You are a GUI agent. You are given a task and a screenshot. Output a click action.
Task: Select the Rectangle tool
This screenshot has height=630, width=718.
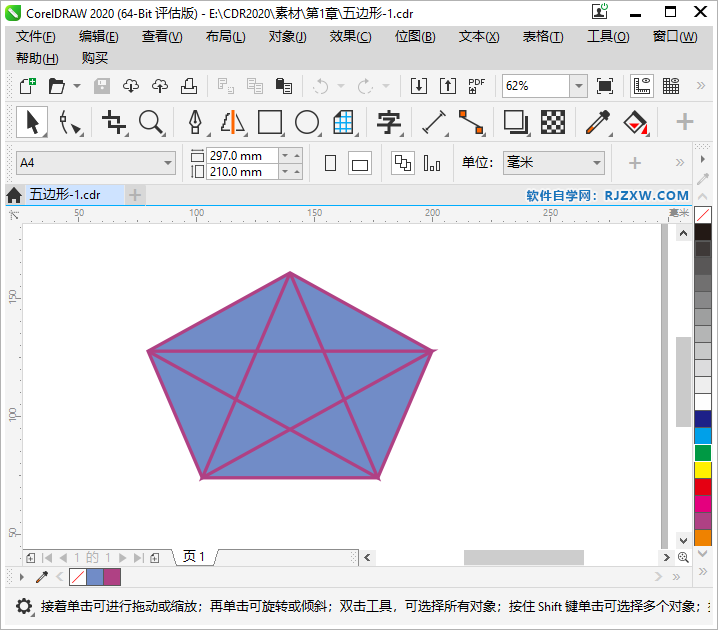pyautogui.click(x=270, y=122)
